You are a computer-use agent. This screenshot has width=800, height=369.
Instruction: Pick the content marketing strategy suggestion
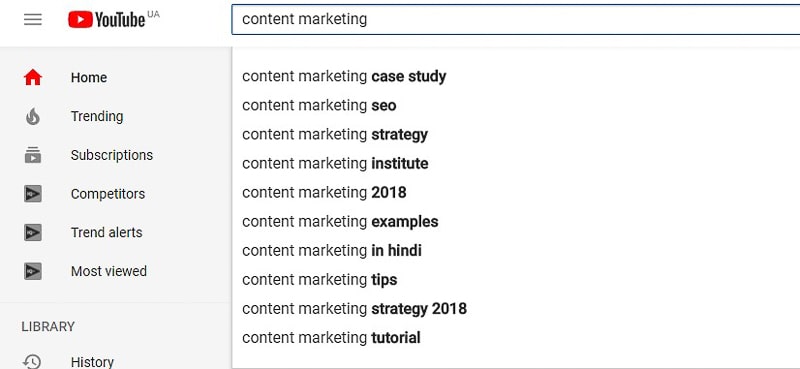(x=516, y=135)
